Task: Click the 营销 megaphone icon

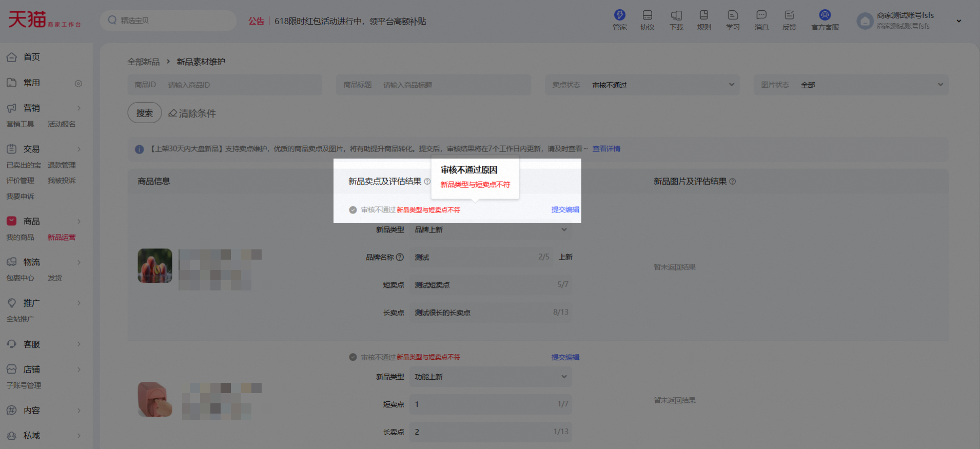Action: [12, 108]
